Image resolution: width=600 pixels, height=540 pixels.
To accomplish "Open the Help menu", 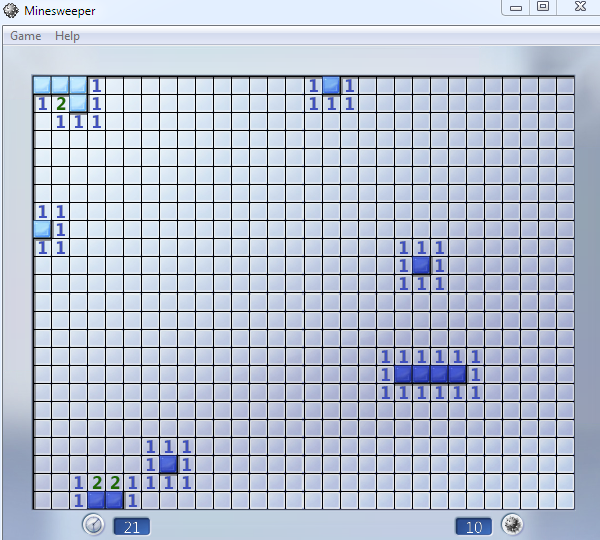I will coord(67,36).
